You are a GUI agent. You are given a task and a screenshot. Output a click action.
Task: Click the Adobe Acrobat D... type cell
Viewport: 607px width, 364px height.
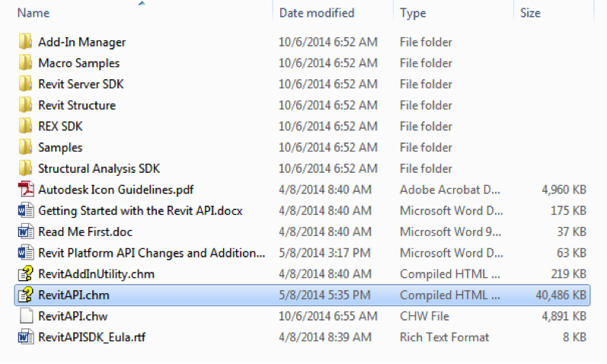tap(450, 190)
